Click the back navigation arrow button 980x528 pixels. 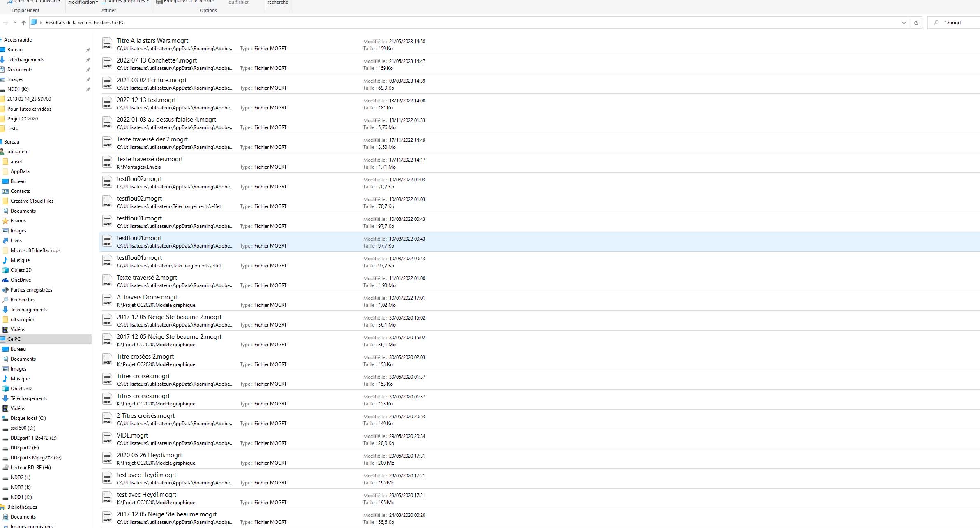[5, 22]
